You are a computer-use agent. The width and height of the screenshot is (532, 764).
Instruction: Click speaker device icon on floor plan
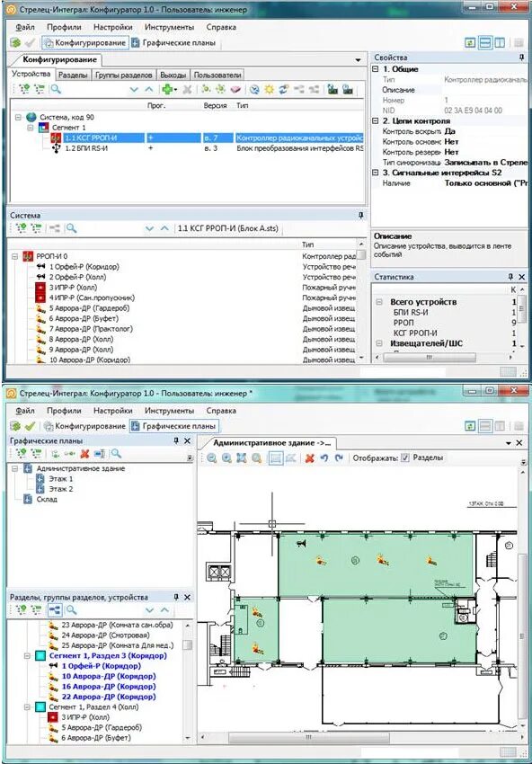(302, 543)
